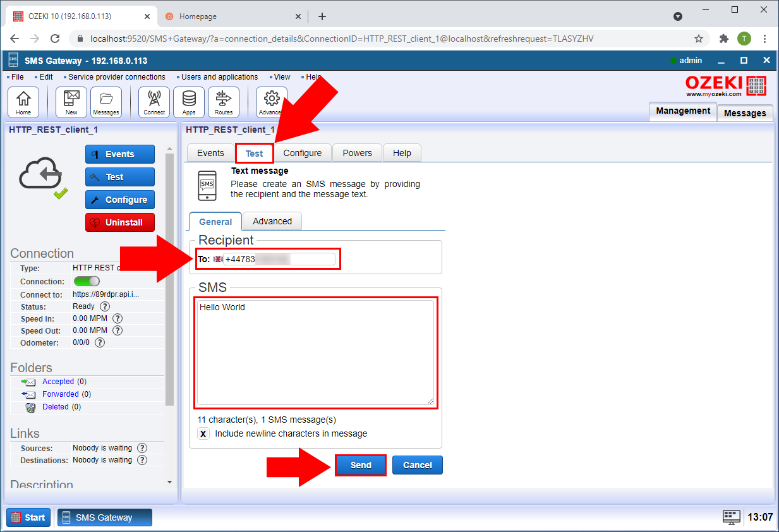Open the View menu

click(282, 77)
